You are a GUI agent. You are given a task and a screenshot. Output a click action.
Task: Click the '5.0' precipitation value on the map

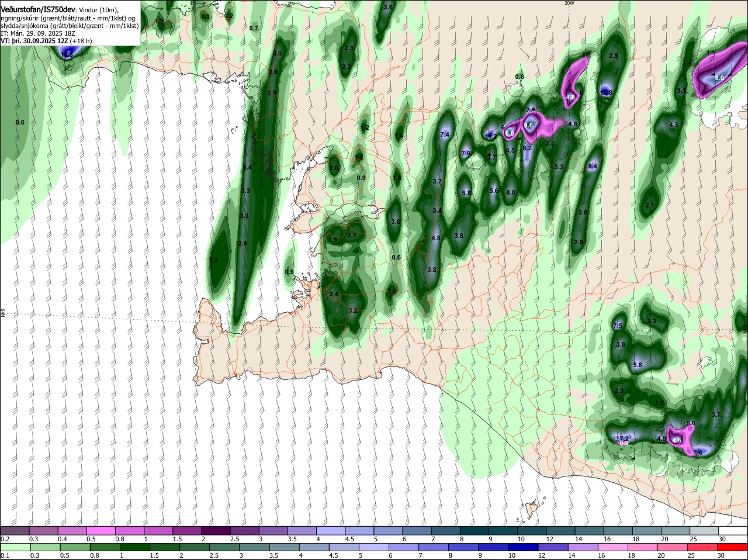point(691,424)
